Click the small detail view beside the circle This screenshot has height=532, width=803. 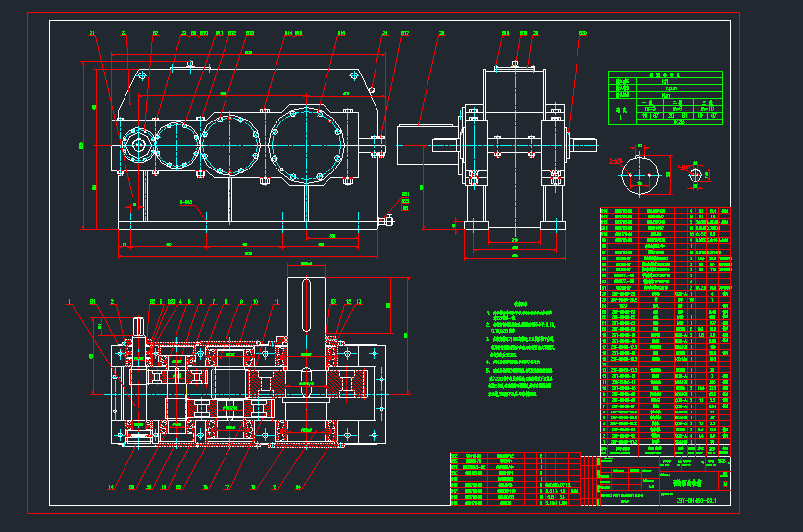click(x=695, y=175)
